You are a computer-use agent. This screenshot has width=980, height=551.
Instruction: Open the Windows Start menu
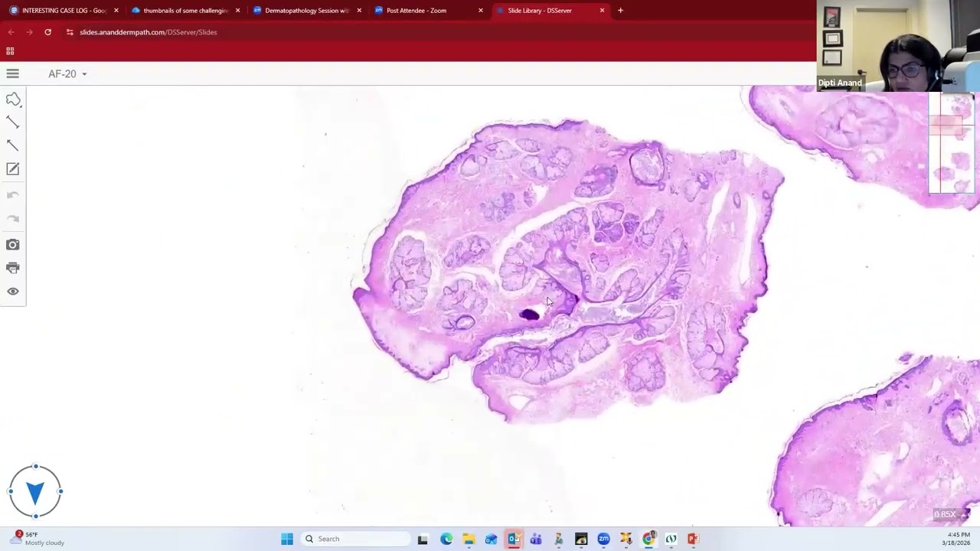tap(287, 539)
